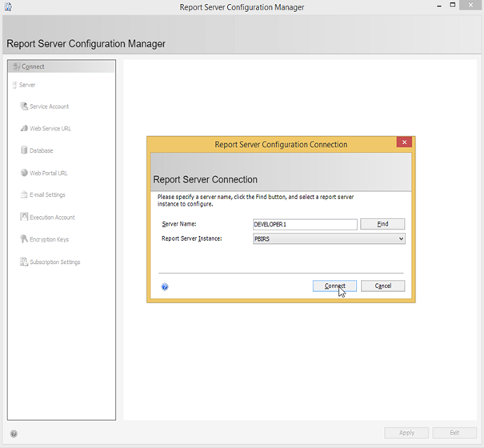Click the Encryption Keys icon
This screenshot has height=448, width=484.
pyautogui.click(x=24, y=239)
